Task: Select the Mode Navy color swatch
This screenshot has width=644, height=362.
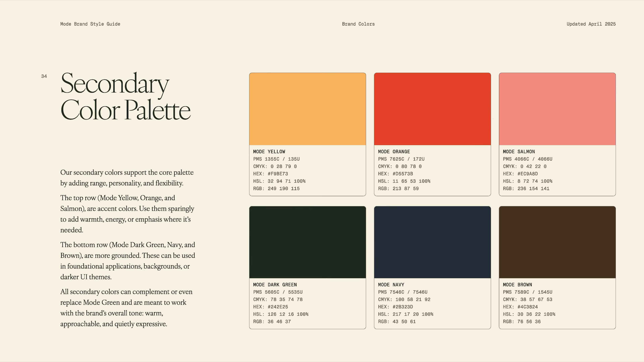Action: click(432, 242)
